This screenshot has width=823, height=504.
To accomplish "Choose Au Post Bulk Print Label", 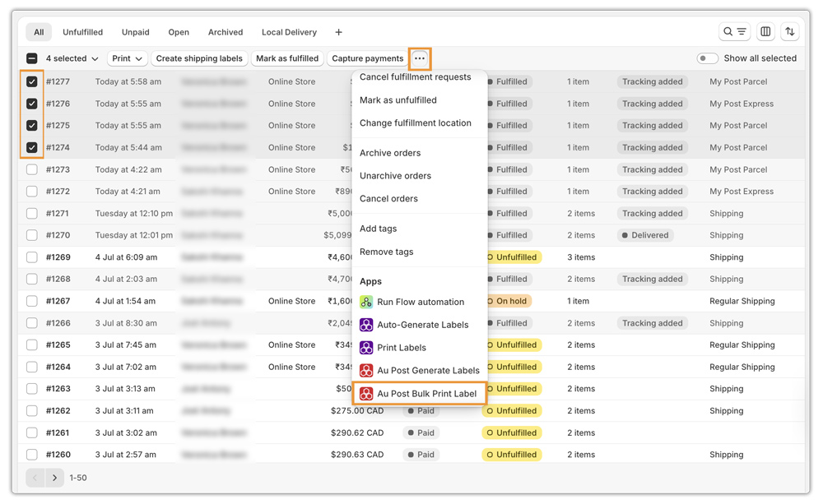I will tap(426, 394).
